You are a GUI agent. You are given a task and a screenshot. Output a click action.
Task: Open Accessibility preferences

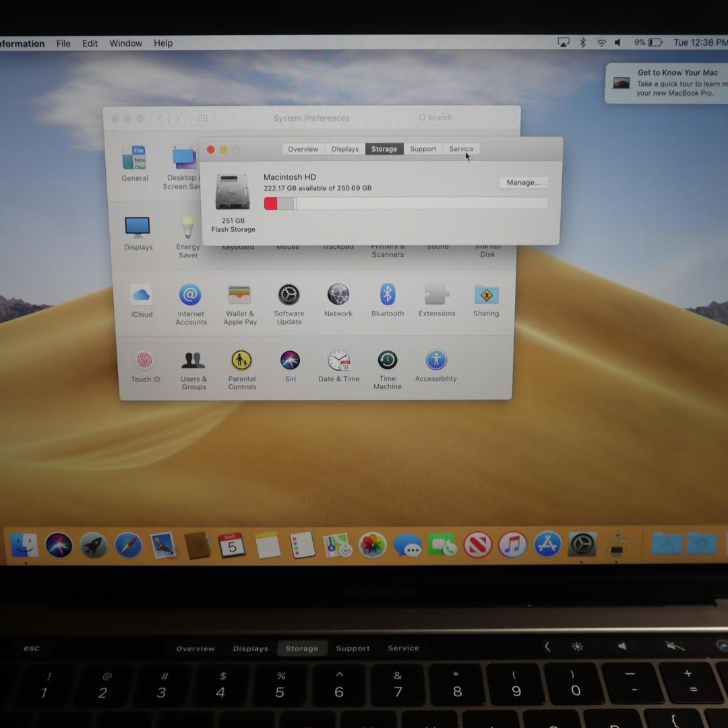[436, 360]
